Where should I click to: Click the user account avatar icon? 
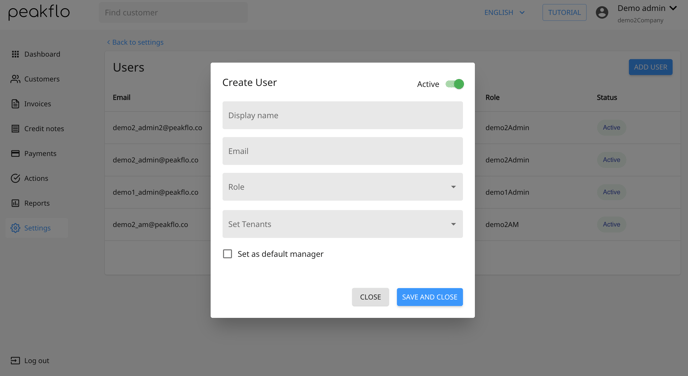point(602,12)
